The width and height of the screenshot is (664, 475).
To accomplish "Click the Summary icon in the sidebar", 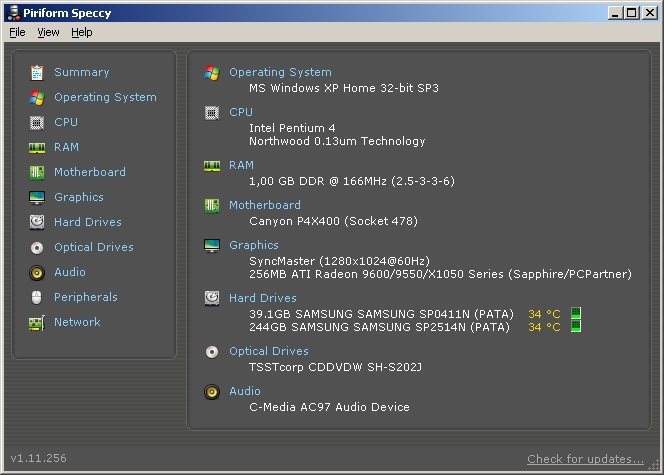I will tap(37, 72).
